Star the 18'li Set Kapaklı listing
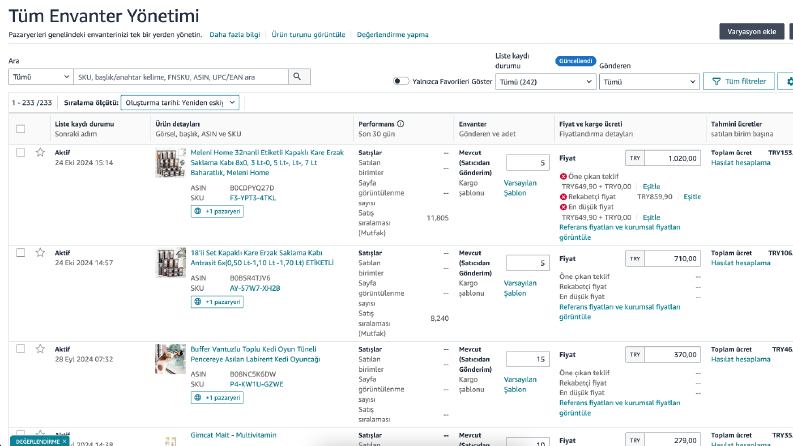This screenshot has height=446, width=793. click(40, 252)
